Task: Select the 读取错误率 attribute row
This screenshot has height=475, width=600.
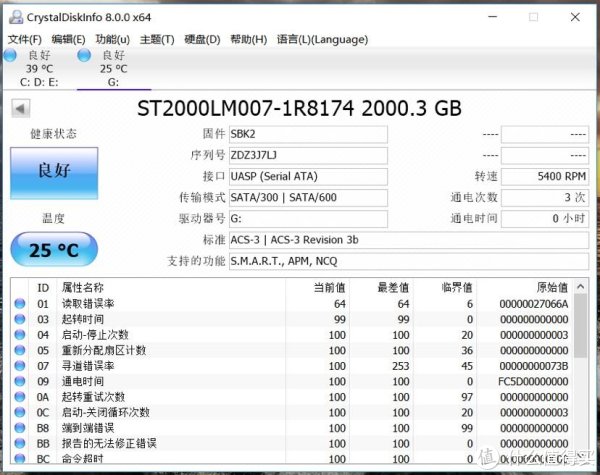Action: pos(292,304)
